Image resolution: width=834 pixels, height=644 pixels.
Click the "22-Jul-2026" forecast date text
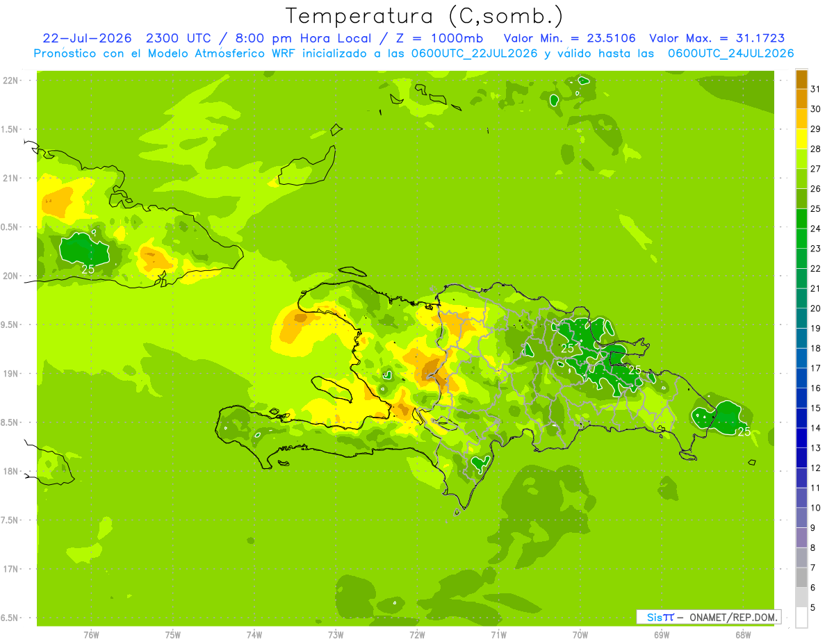click(89, 38)
